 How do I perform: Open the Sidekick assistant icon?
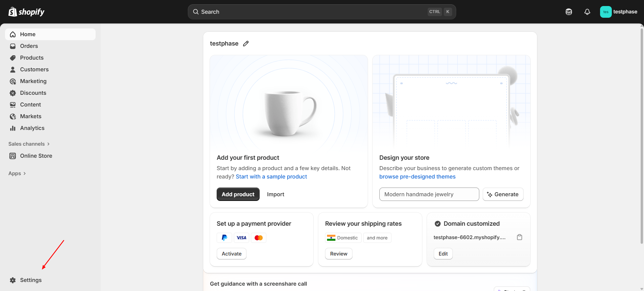tap(569, 12)
